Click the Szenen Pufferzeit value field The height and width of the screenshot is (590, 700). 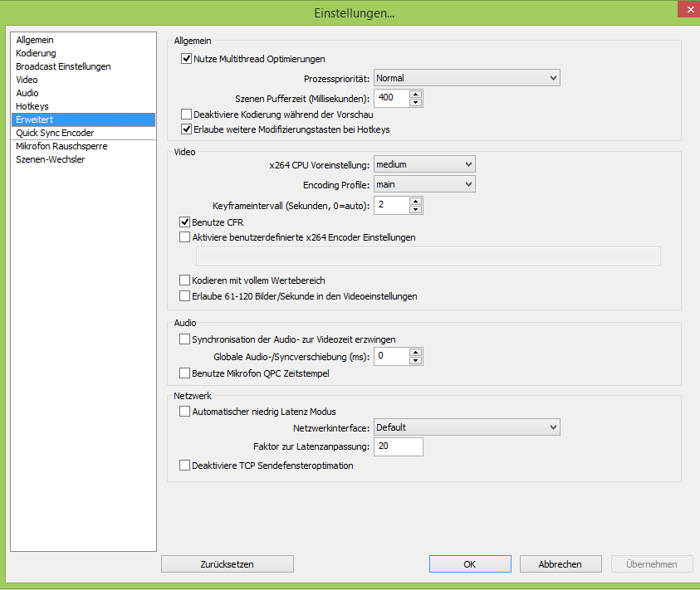coord(391,98)
